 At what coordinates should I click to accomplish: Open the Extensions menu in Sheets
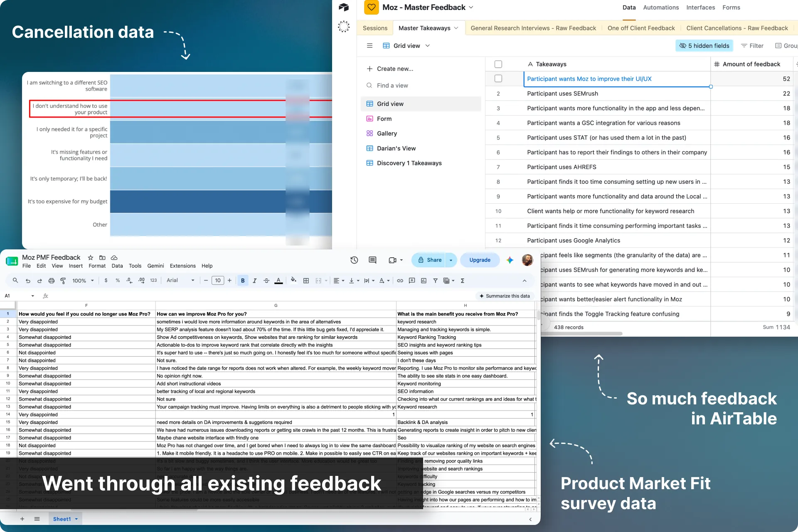(x=182, y=266)
